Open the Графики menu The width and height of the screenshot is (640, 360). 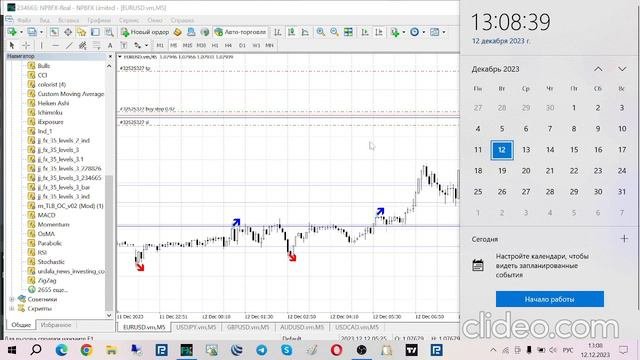[99, 20]
